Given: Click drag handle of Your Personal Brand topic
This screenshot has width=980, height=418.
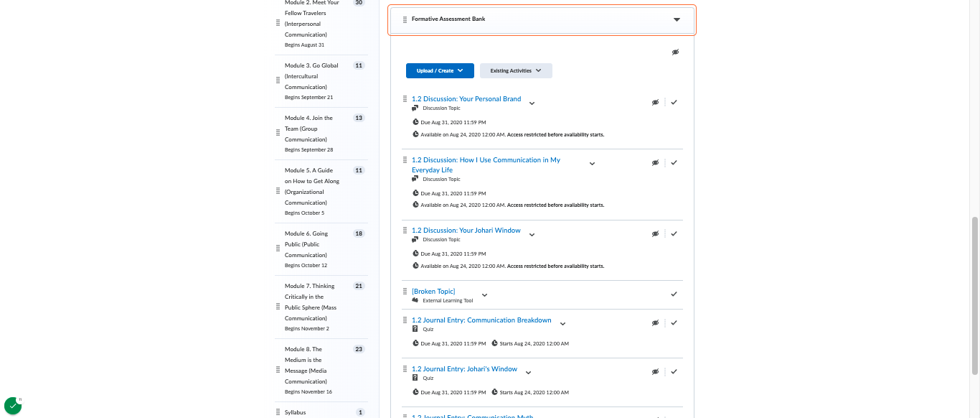Looking at the screenshot, I should (405, 99).
